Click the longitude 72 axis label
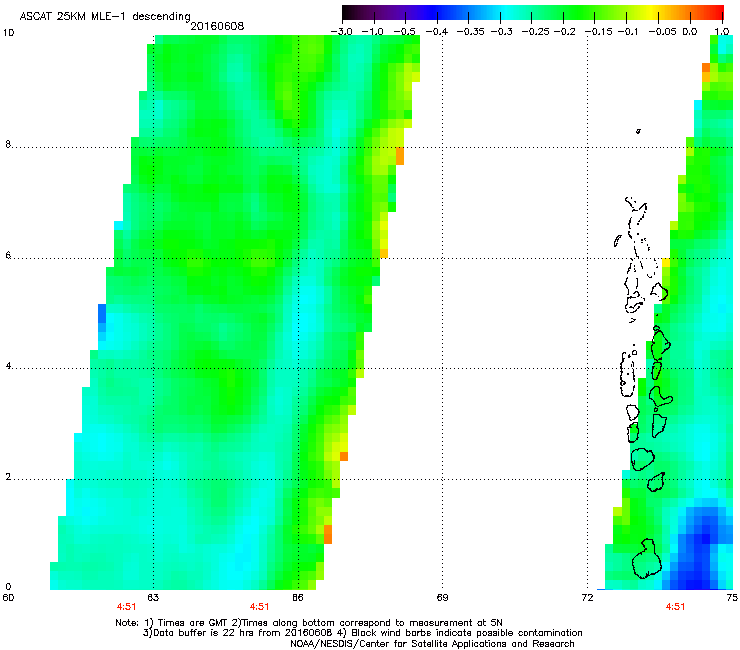This screenshot has height=650, width=740. point(587,598)
